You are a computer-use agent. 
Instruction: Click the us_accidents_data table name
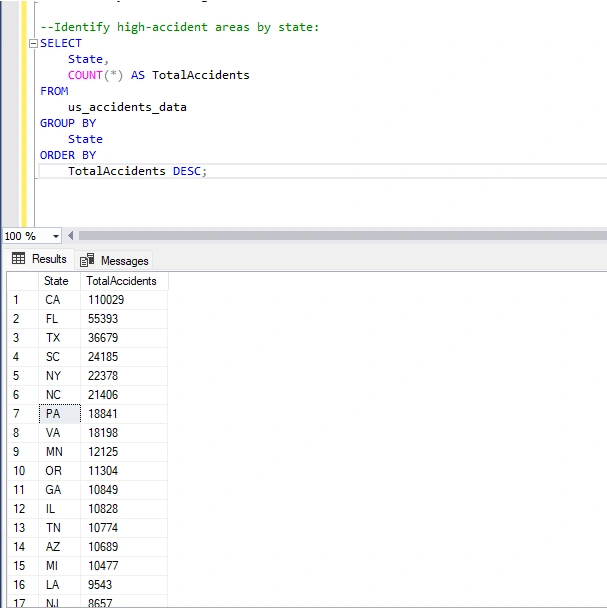(x=127, y=107)
